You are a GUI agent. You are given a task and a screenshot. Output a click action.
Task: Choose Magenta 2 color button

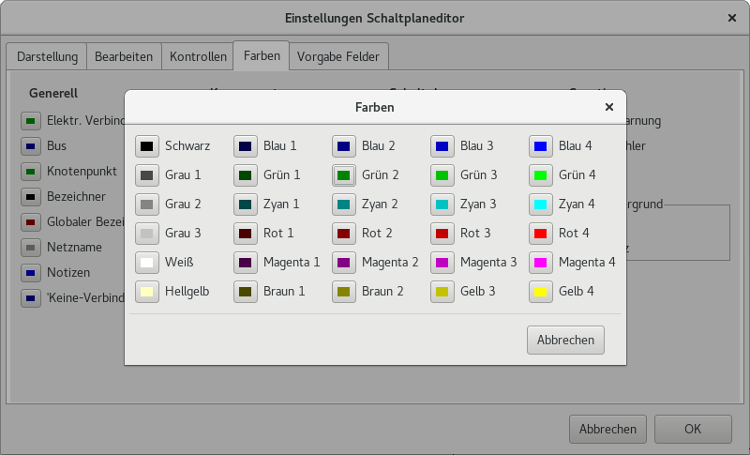tap(343, 263)
